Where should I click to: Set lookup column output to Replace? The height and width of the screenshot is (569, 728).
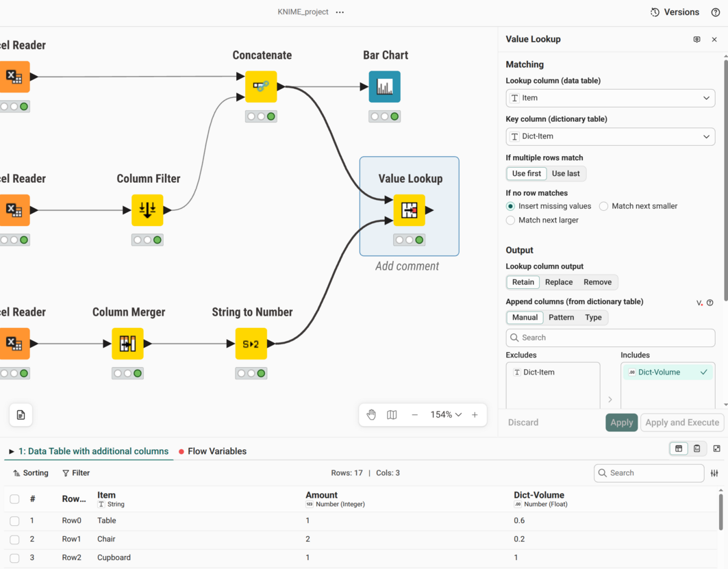point(559,282)
